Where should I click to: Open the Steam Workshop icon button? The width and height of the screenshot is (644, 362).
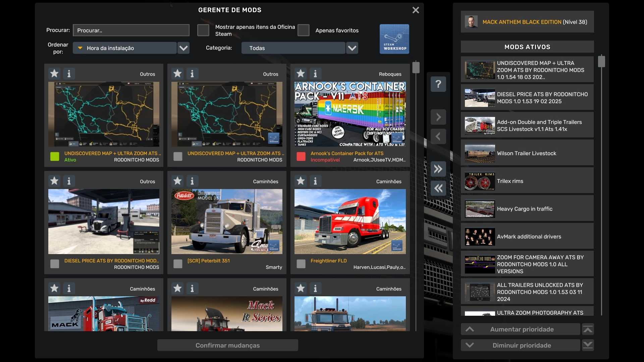coord(394,39)
